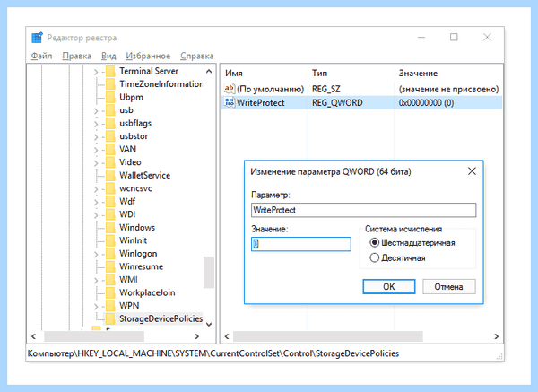The height and width of the screenshot is (392, 538).
Task: Click the Ubpm folder icon
Action: (110, 97)
